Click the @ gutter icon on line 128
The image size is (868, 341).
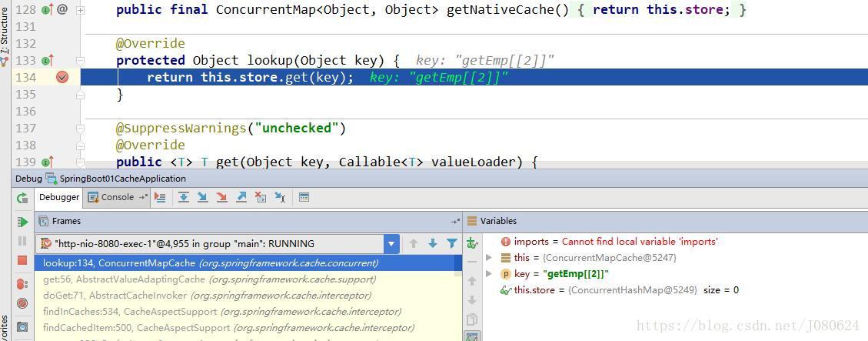(62, 9)
